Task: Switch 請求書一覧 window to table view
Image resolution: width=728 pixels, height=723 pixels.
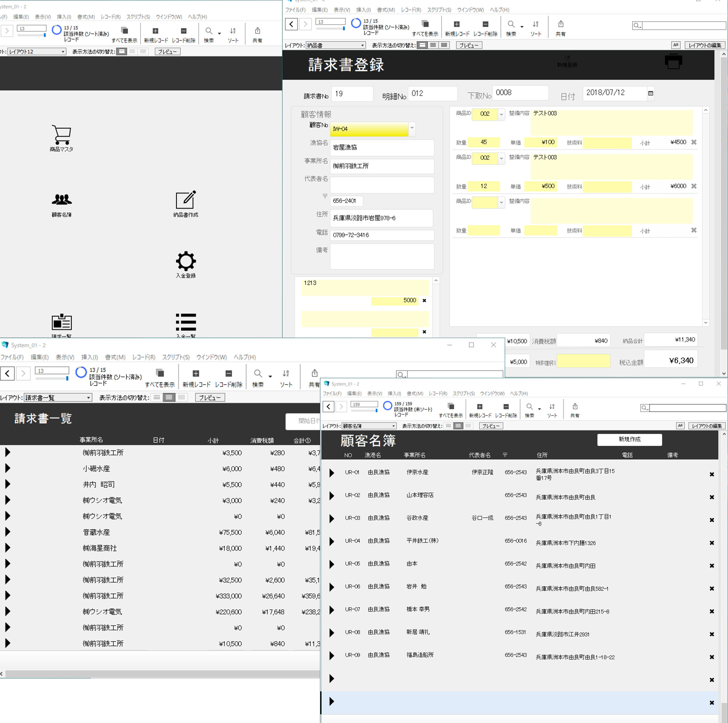Action: (182, 397)
